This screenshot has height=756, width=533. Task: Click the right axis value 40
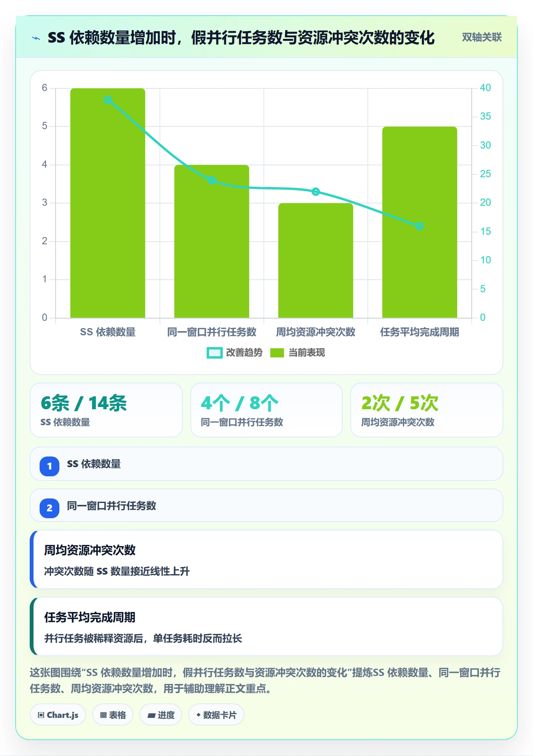(x=485, y=88)
